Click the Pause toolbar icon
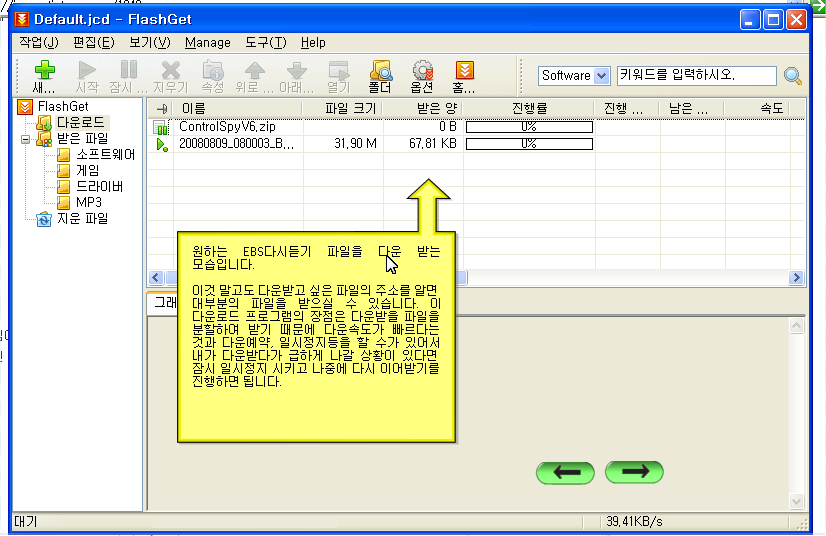 (129, 71)
